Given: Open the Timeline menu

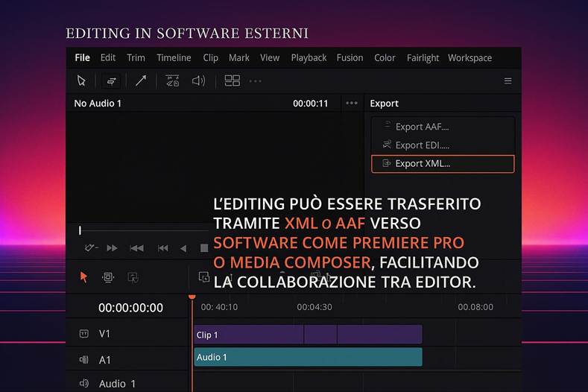Looking at the screenshot, I should point(174,58).
